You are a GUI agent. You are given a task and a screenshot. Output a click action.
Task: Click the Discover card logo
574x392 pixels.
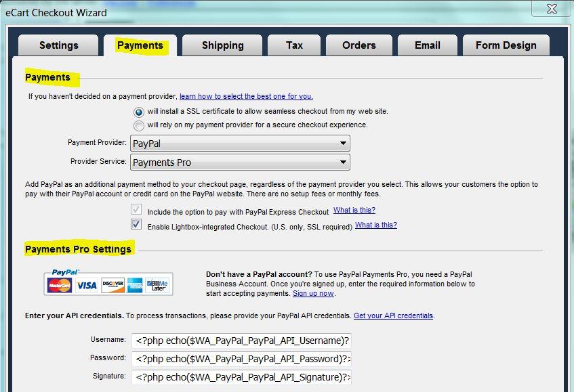click(112, 285)
